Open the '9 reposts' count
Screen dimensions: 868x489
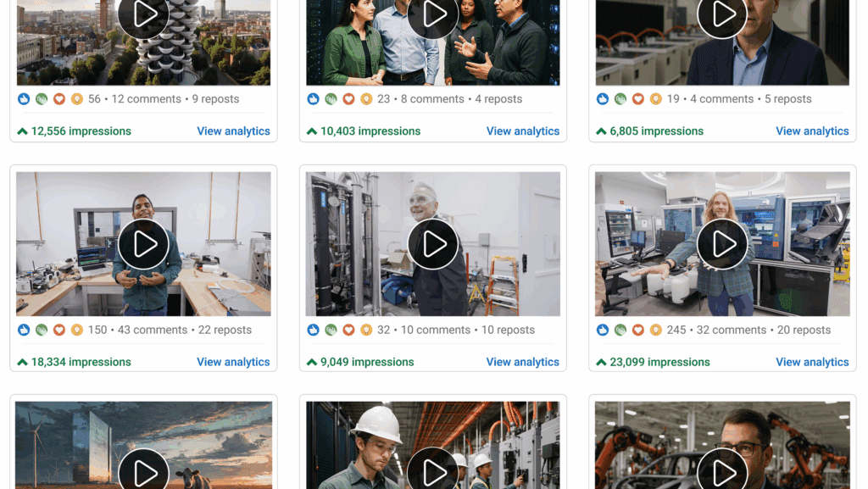pos(215,99)
